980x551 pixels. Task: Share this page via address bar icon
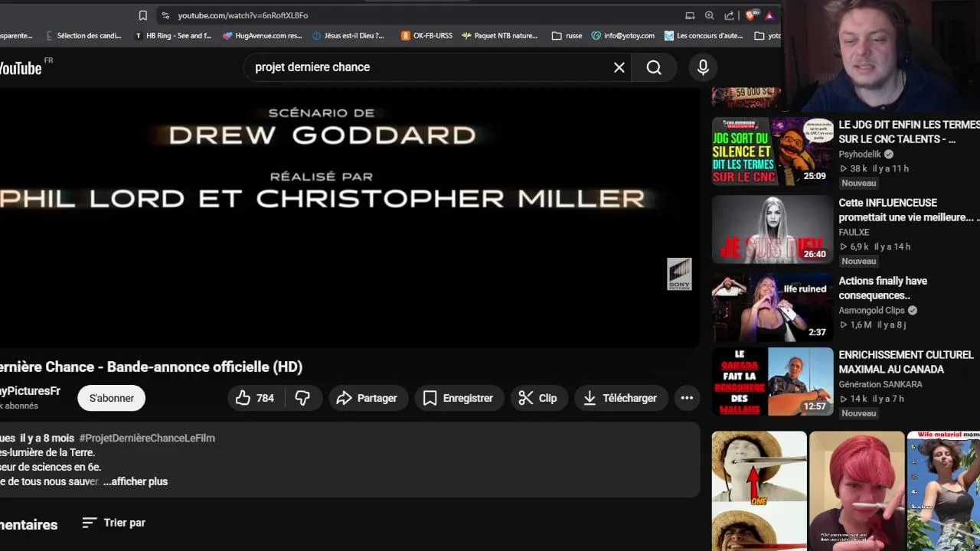(x=729, y=15)
